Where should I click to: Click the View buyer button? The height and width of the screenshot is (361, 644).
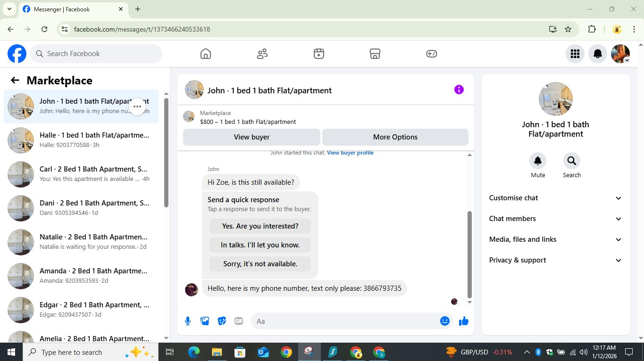(251, 137)
